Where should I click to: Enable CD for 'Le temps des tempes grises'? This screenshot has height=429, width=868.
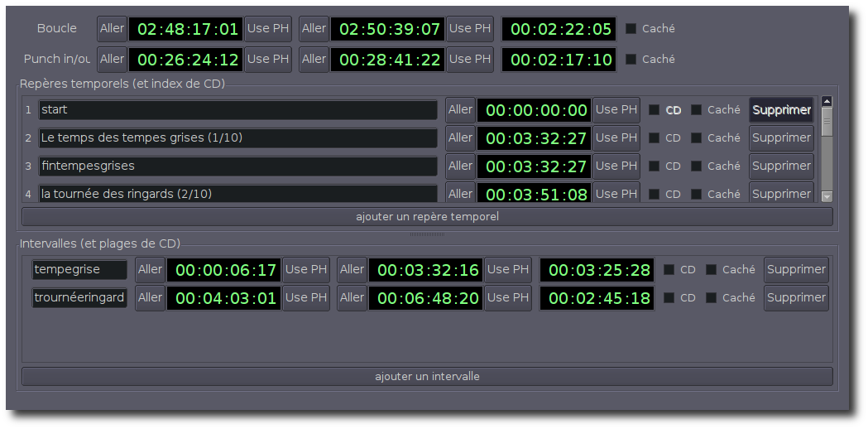654,138
